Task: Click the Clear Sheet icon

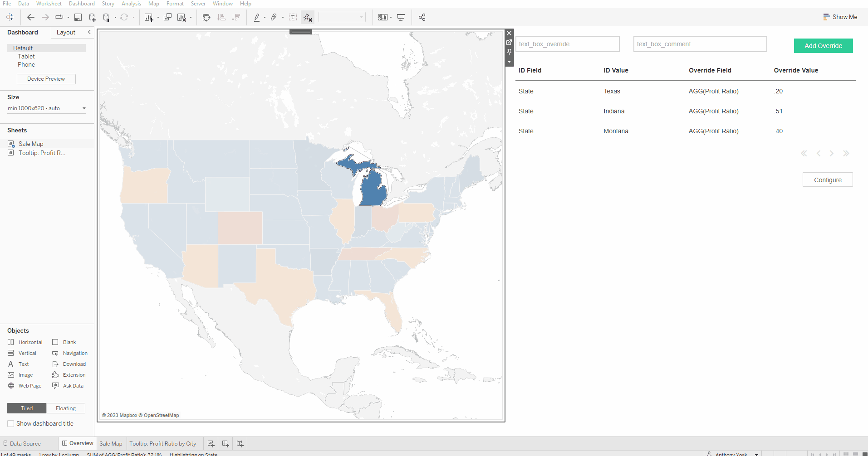Action: coord(182,17)
